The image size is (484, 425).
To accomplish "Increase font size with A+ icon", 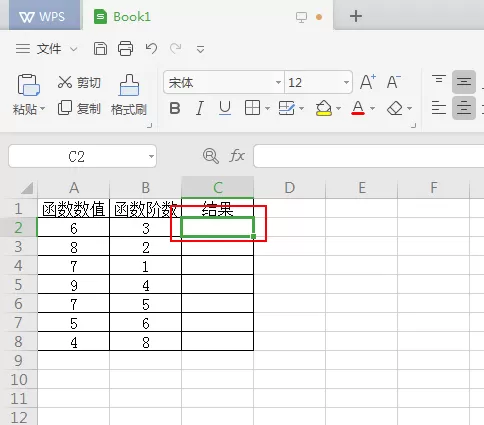I will point(368,82).
